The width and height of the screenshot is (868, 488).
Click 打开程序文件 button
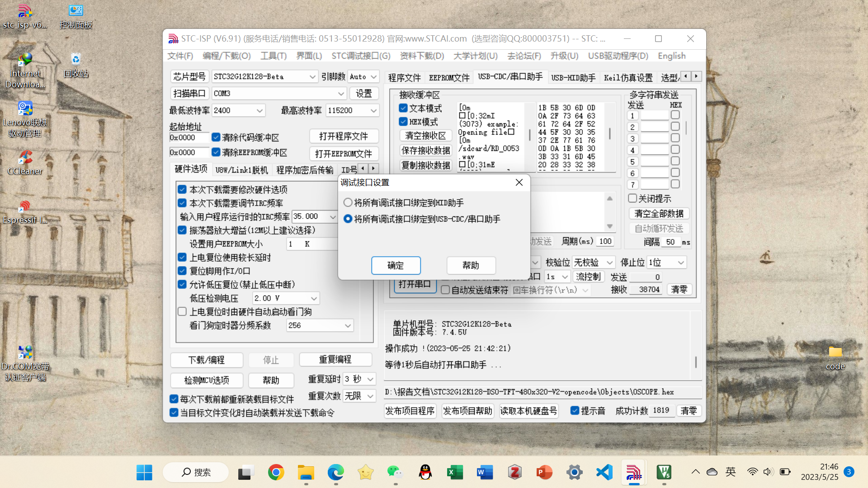click(344, 136)
